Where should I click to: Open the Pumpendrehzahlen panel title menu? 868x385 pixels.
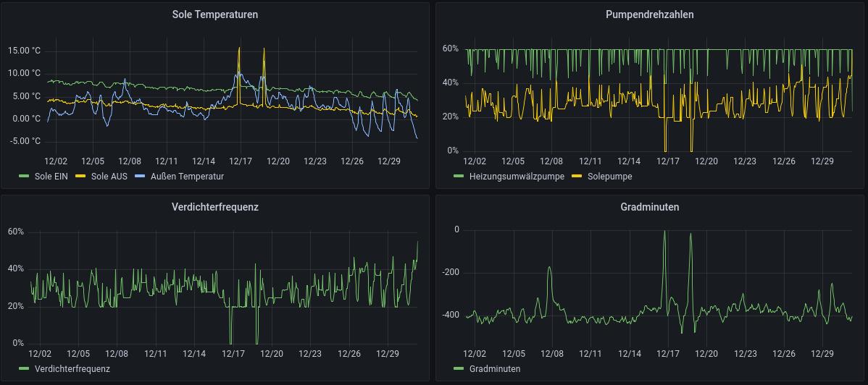pyautogui.click(x=649, y=14)
